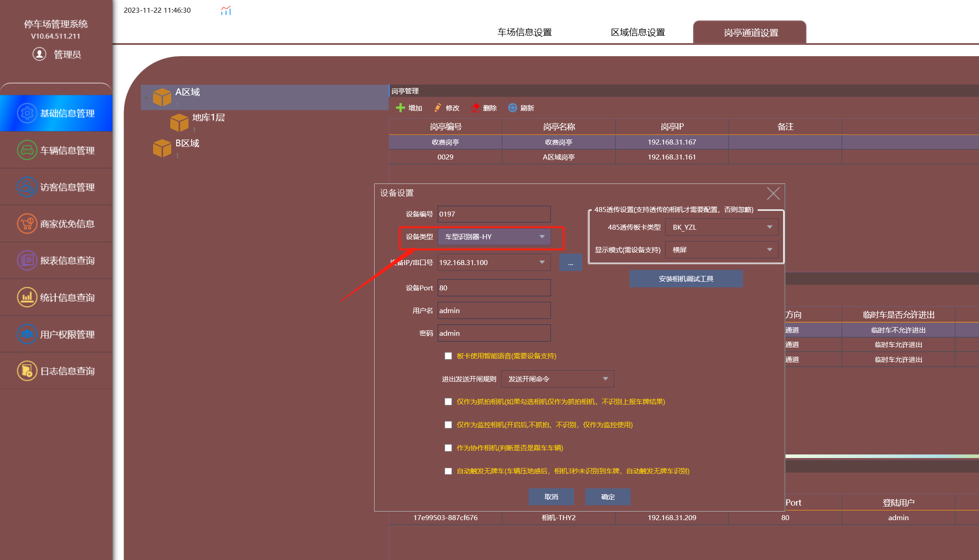Click the 设备Port input field
This screenshot has height=560, width=979.
[x=494, y=288]
